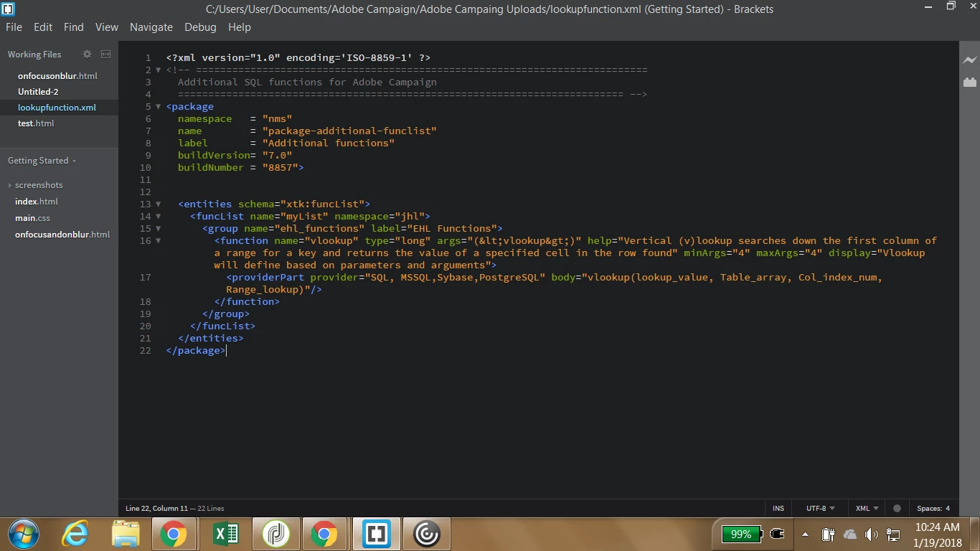Collapse entities fold on line 13
The image size is (980, 551).
159,204
